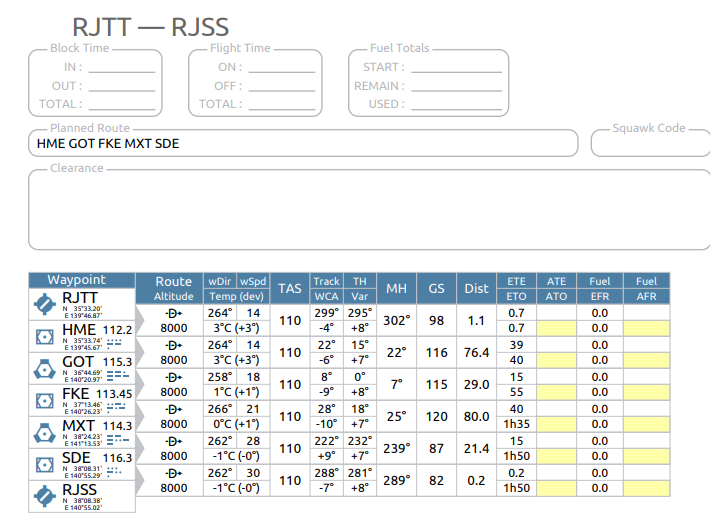This screenshot has height=523, width=710.
Task: Click distance value 80.0
Action: 476,417
